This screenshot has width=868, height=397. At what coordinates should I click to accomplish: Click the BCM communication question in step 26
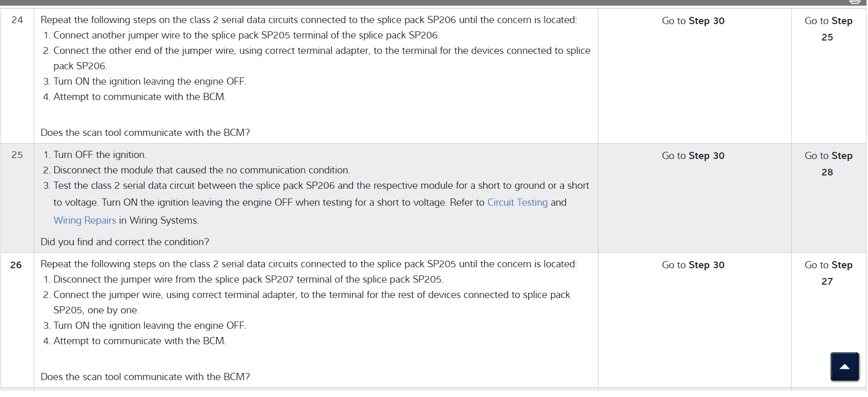click(x=145, y=376)
